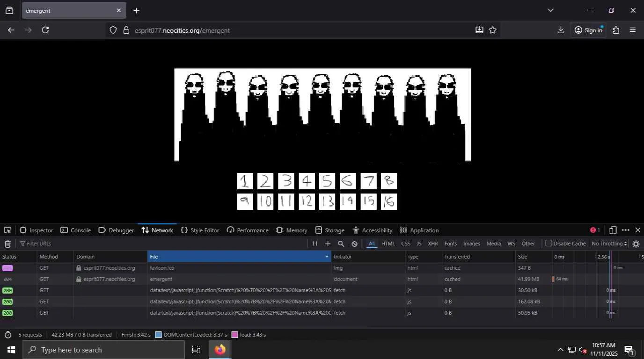
Task: Expand the list all tabs chevron
Action: 550,10
